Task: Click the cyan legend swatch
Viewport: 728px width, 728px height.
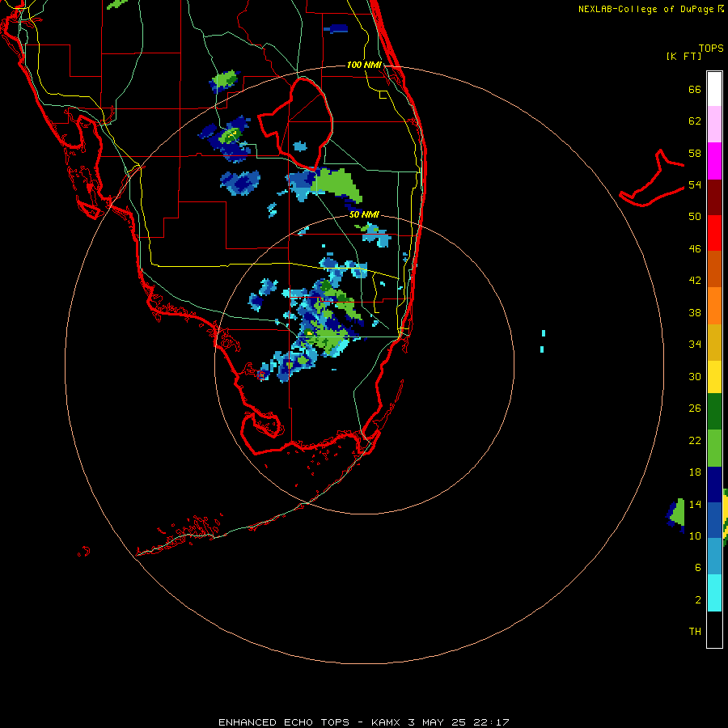Action: [x=714, y=593]
